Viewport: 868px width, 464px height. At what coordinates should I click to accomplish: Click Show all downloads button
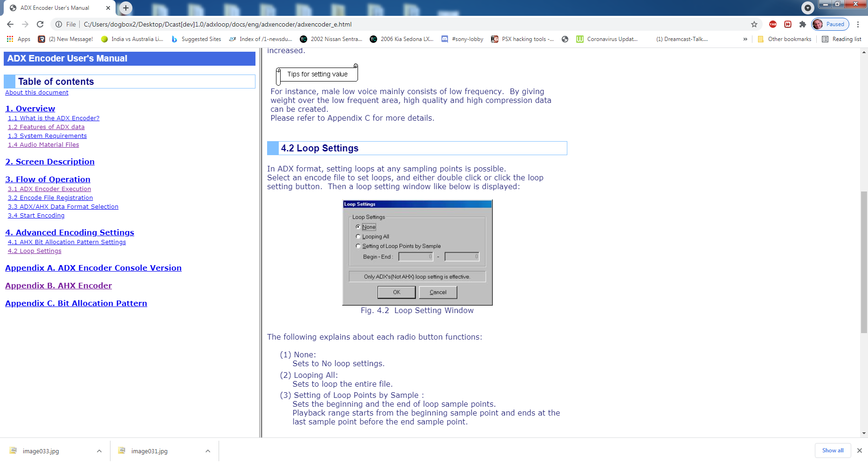[833, 450]
